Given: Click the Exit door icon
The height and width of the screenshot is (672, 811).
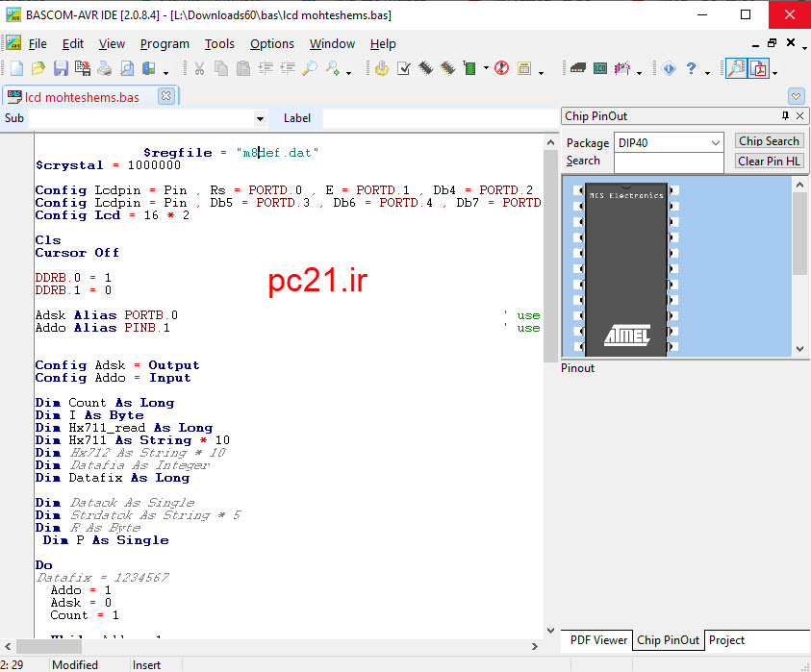Looking at the screenshot, I should point(149,68).
